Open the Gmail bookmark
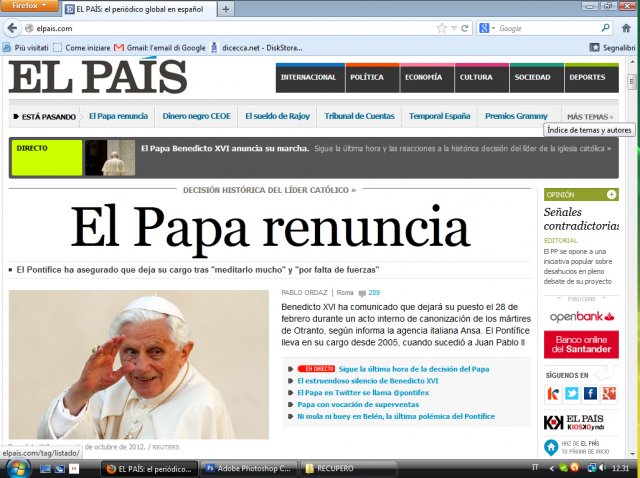The width and height of the screenshot is (640, 478). pyautogui.click(x=160, y=48)
